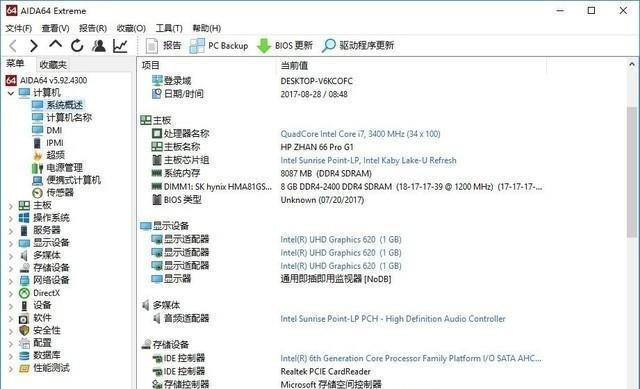Open PC Backup from the toolbar

coord(219,46)
